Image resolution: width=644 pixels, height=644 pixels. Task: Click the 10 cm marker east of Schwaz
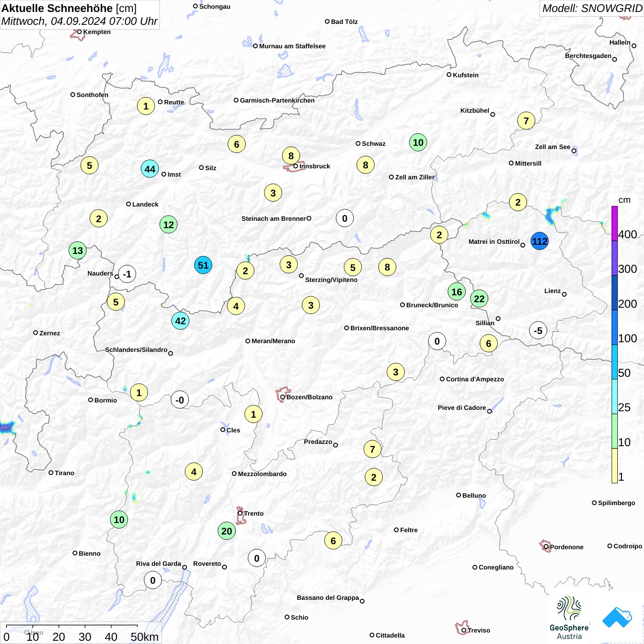[418, 142]
